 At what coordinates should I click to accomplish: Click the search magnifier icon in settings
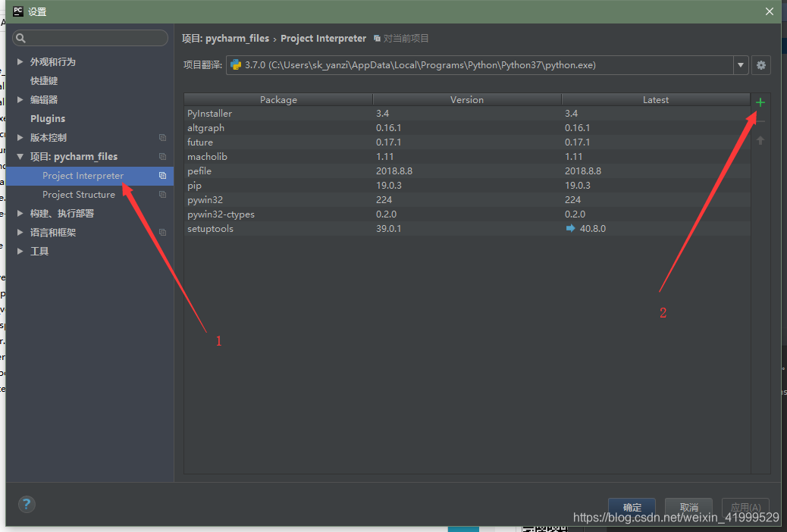(20, 38)
